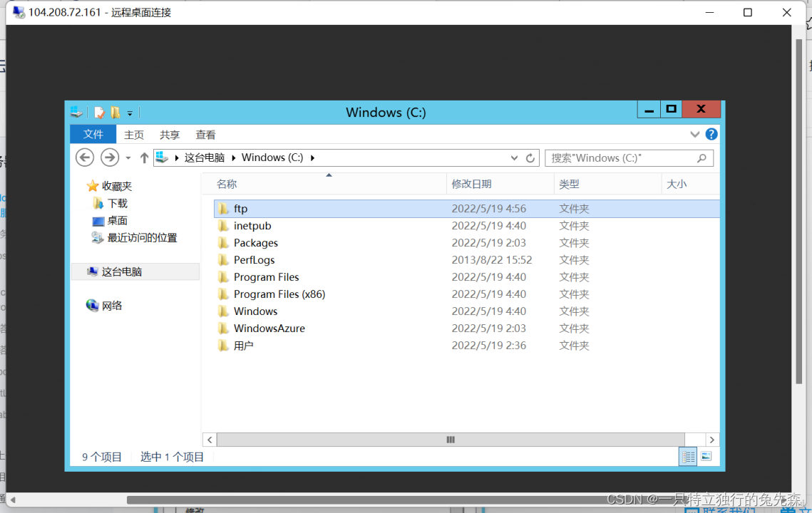Go forward with the Forward arrow button
Image resolution: width=812 pixels, height=513 pixels.
pos(110,157)
